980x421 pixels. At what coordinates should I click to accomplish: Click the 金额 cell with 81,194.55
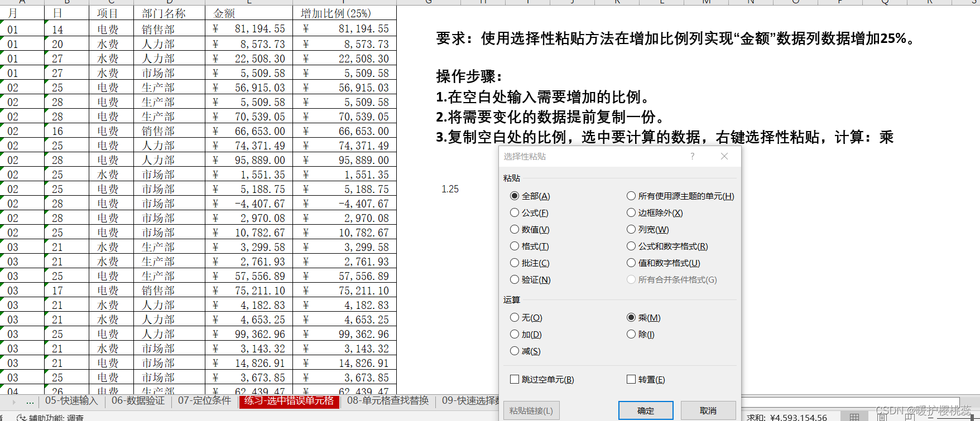pos(249,29)
